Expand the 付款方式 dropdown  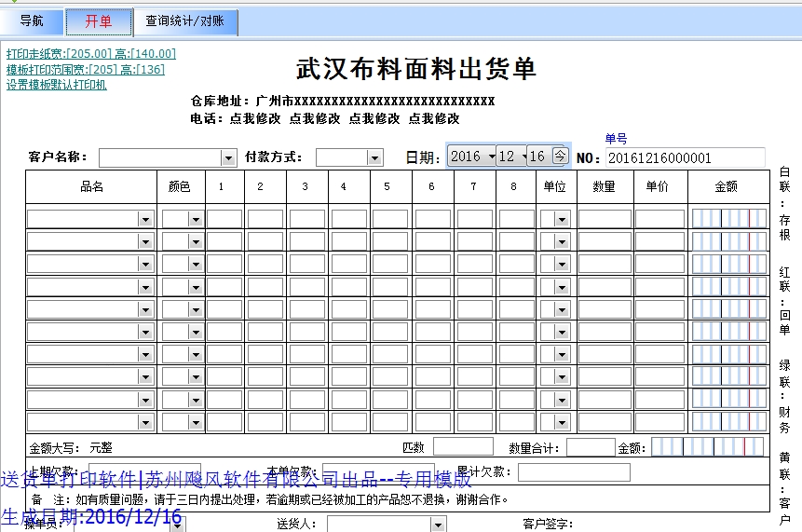tap(374, 158)
